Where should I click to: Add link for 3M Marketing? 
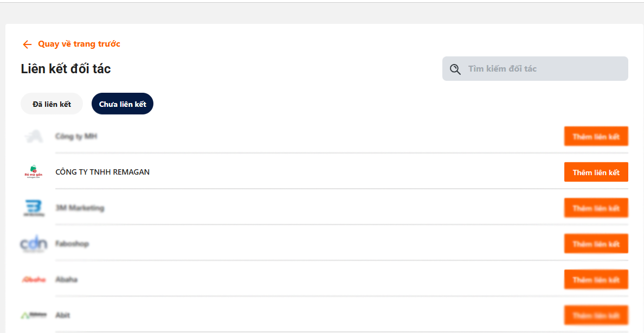(x=596, y=208)
